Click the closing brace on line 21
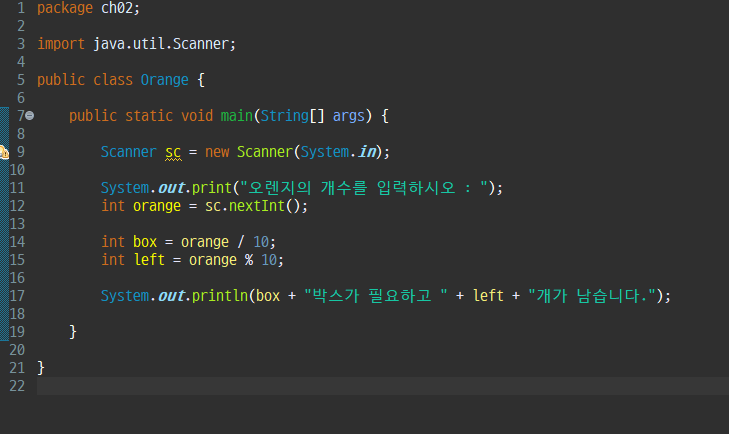This screenshot has width=729, height=434. (41, 368)
